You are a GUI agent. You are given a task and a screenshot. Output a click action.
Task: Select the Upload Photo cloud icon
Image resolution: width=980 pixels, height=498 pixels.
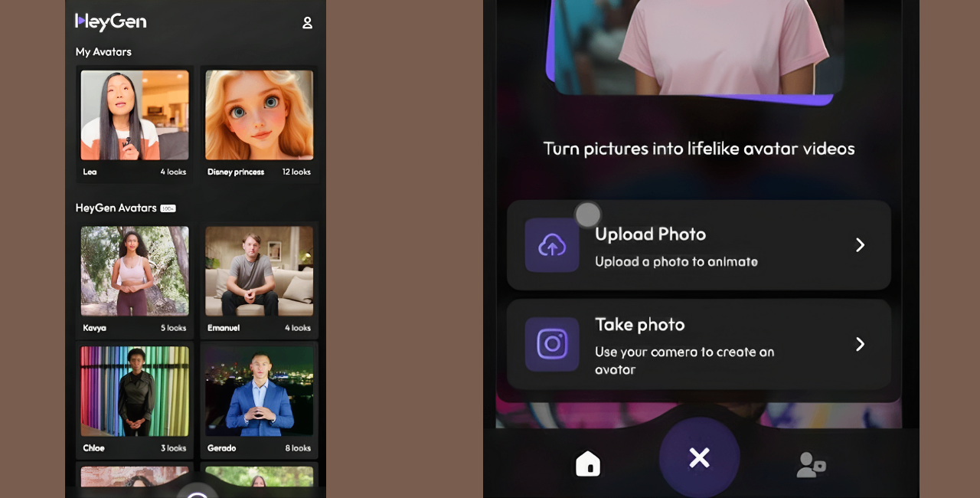[551, 245]
